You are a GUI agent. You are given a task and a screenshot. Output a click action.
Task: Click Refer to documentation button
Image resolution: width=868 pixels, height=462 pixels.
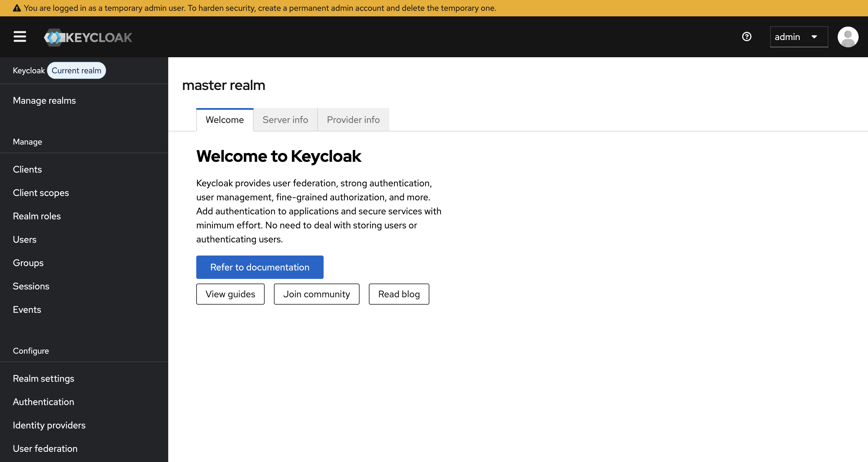point(259,267)
